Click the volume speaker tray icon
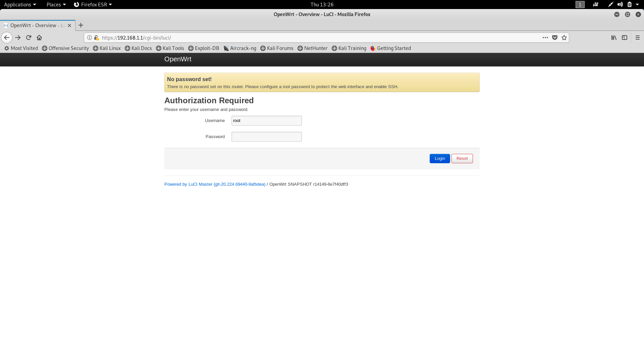The height and width of the screenshot is (362, 644). (x=620, y=4)
